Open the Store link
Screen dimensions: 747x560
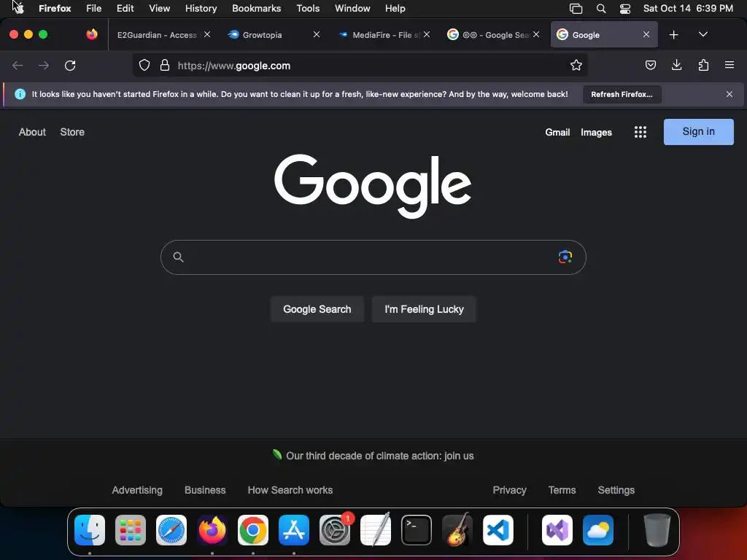[72, 132]
